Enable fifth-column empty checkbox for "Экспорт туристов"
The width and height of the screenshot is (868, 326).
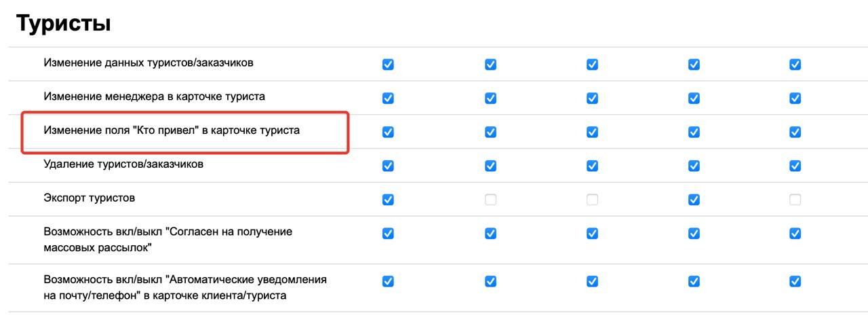(795, 200)
